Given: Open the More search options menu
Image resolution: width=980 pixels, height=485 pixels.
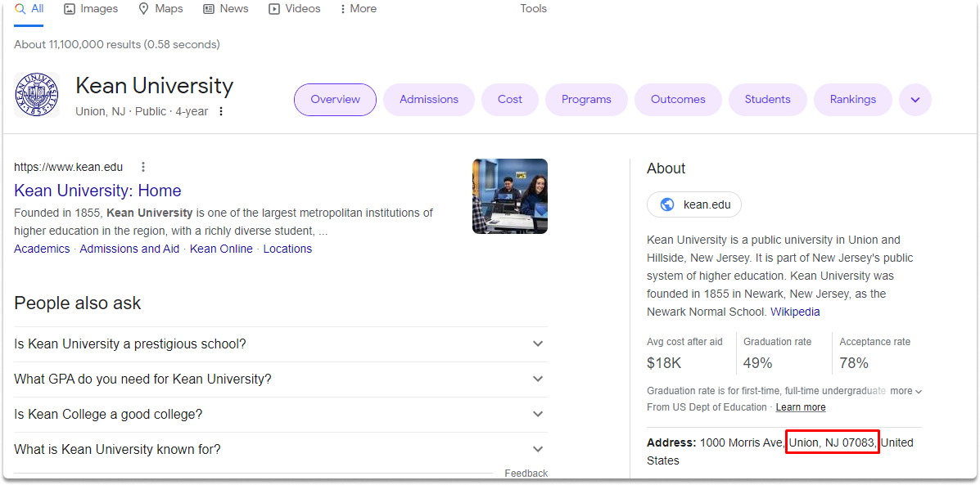Looking at the screenshot, I should click(x=358, y=9).
